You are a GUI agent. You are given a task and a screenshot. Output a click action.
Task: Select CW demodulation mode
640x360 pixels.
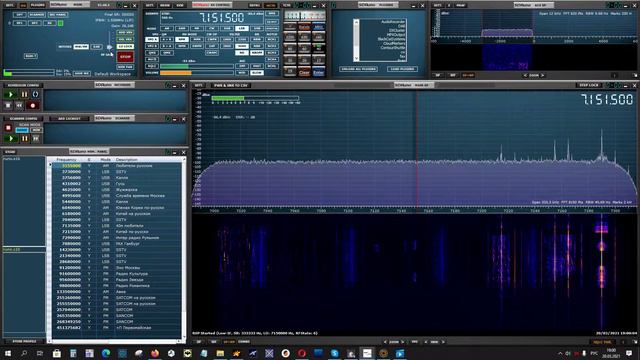click(212, 29)
